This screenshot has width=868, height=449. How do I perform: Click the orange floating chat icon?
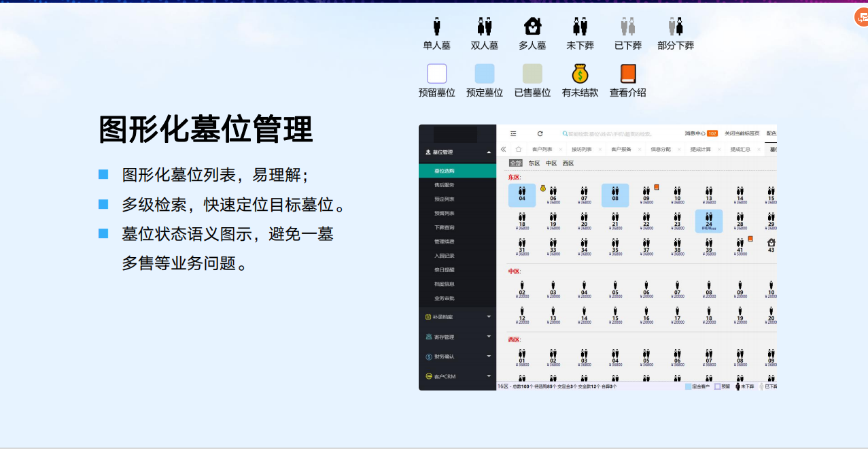click(862, 18)
